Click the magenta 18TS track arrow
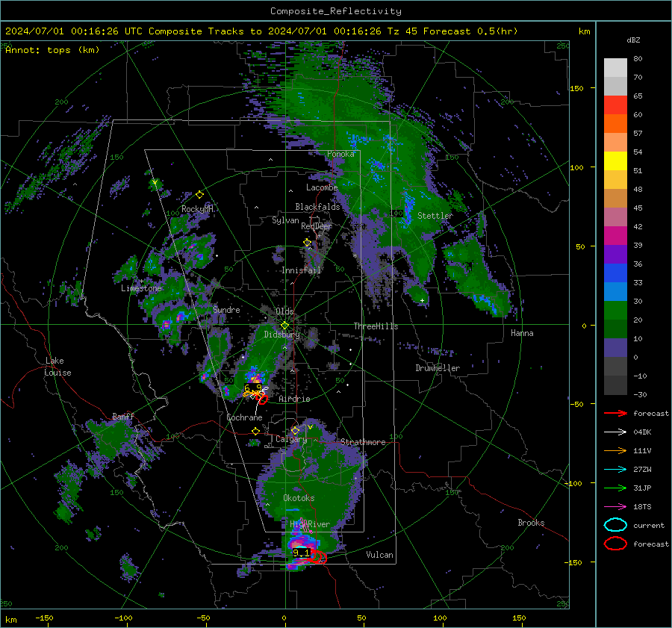The height and width of the screenshot is (628, 672). pos(615,507)
